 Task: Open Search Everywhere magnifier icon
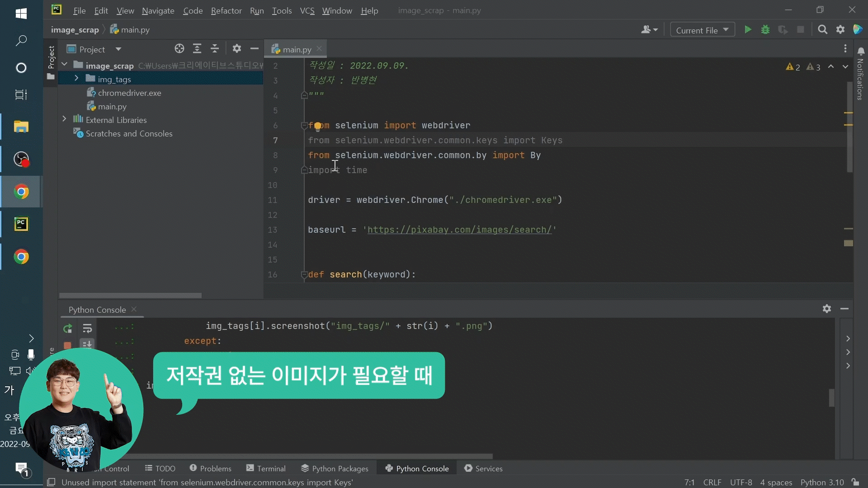pyautogui.click(x=823, y=30)
